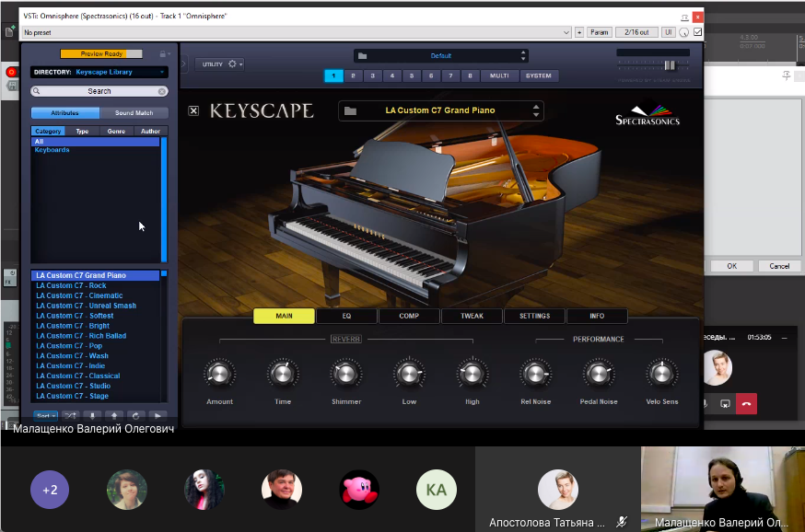Click the red hang-up call button
This screenshot has width=805, height=532.
click(x=746, y=403)
